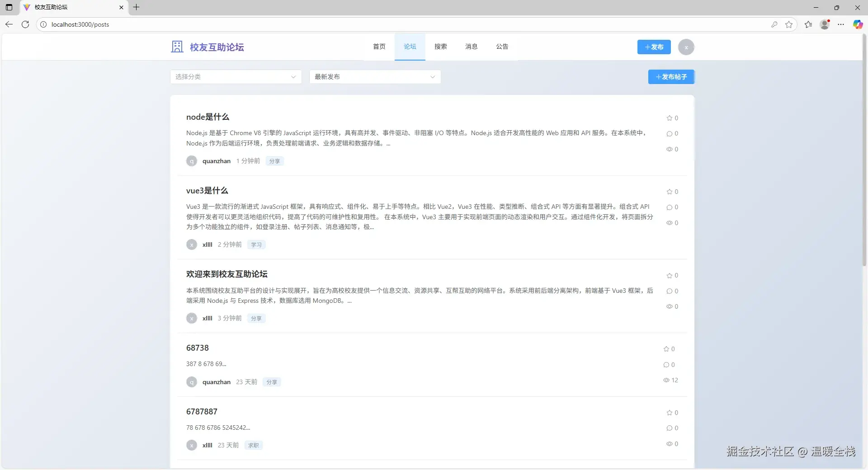Open comments on '68738' post

click(x=666, y=365)
